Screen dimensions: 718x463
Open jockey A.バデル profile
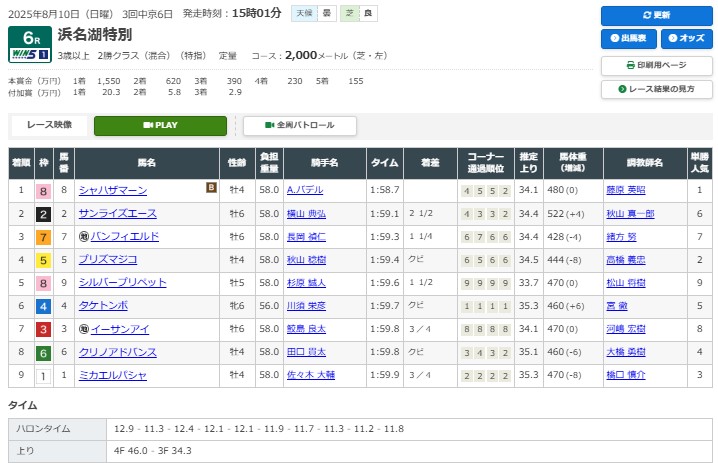[x=305, y=190]
